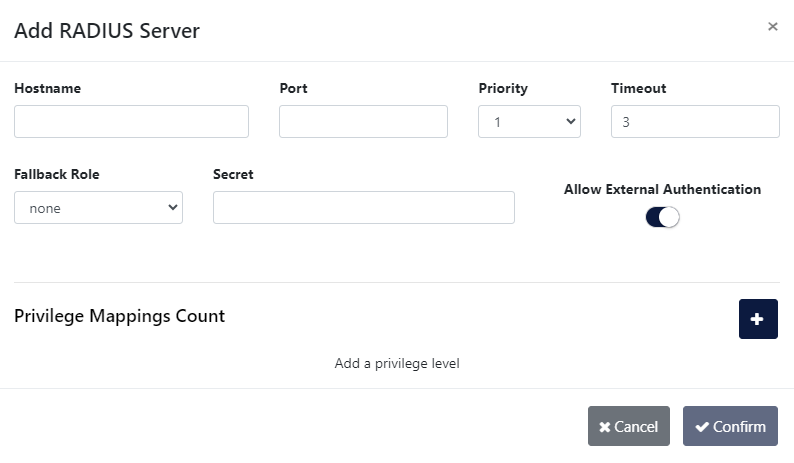Image resolution: width=794 pixels, height=463 pixels.
Task: Confirm adding the RADIUS server
Action: click(729, 426)
